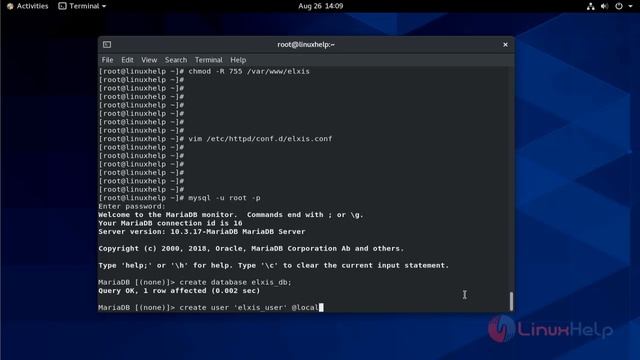Click 'create database elxis_db;' command
The width and height of the screenshot is (640, 360).
pyautogui.click(x=236, y=282)
